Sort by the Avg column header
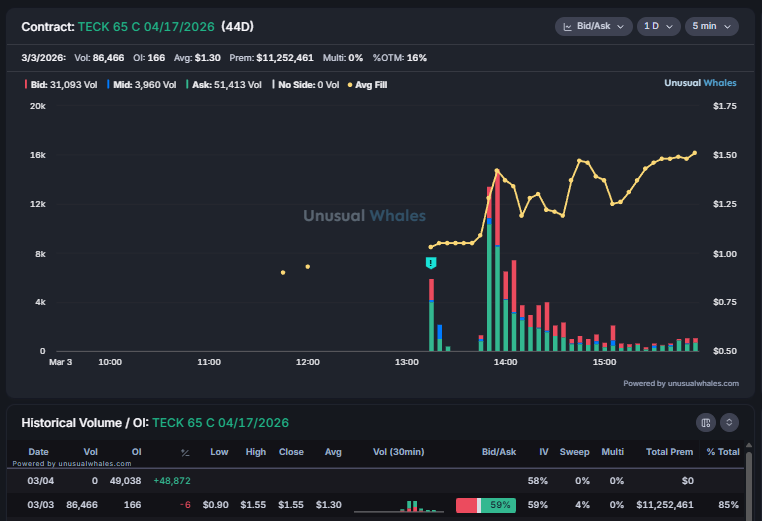The height and width of the screenshot is (521, 762). 333,452
